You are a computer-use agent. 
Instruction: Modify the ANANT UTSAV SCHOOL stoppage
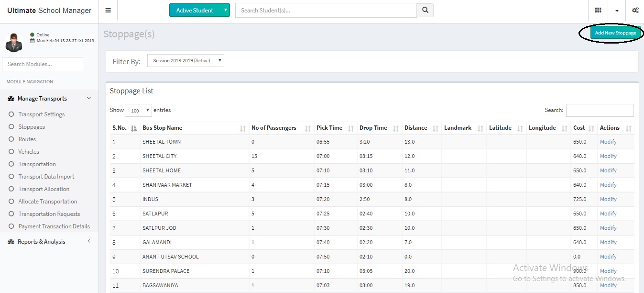pyautogui.click(x=608, y=257)
